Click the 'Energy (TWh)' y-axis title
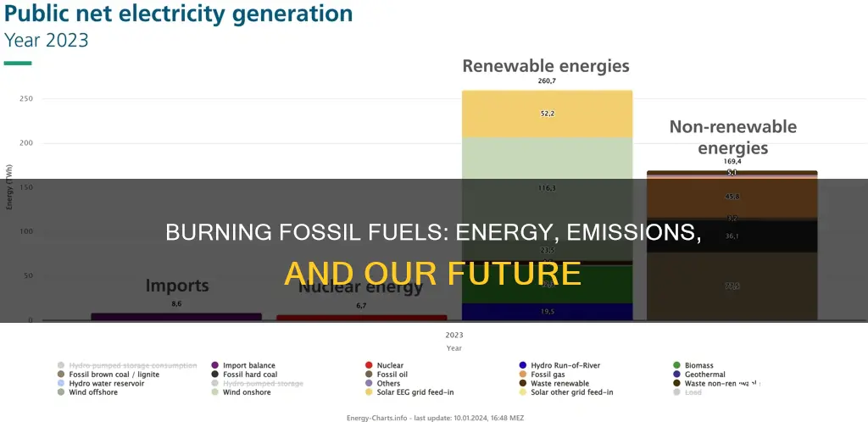The height and width of the screenshot is (422, 868). pyautogui.click(x=9, y=187)
